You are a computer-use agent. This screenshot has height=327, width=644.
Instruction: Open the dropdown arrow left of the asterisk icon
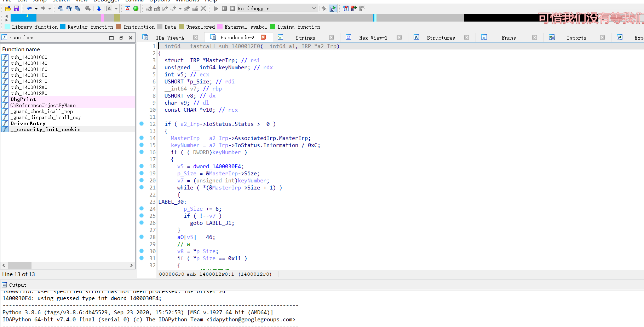[180, 8]
